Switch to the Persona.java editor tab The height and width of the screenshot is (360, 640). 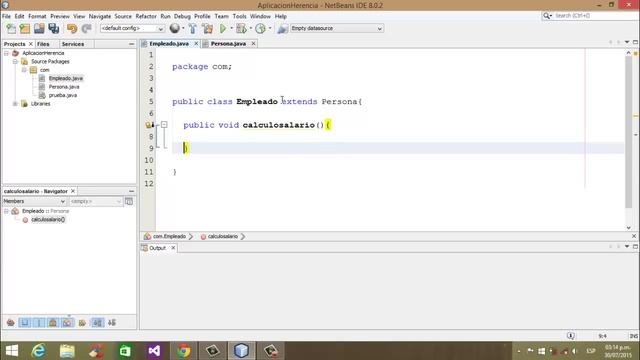pyautogui.click(x=228, y=44)
